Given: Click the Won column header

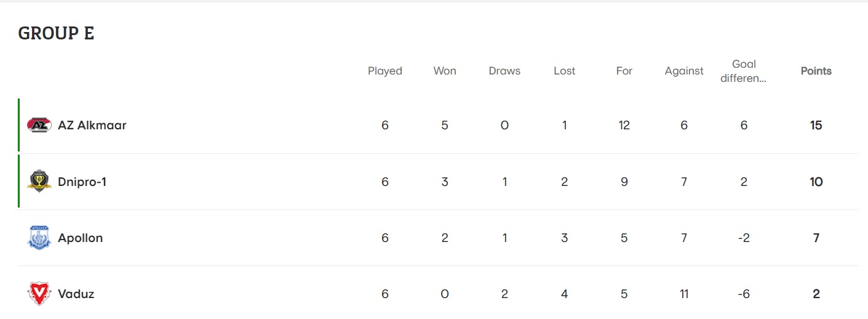Looking at the screenshot, I should coord(445,71).
